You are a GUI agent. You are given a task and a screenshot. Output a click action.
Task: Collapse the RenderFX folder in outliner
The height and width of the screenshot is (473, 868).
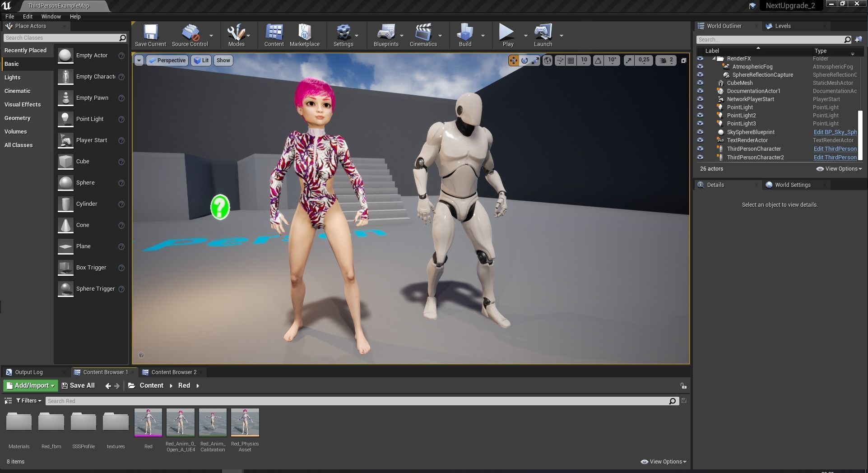714,59
